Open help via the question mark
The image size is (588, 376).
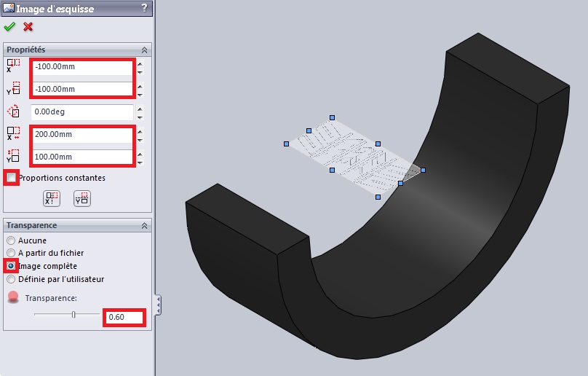tap(145, 8)
